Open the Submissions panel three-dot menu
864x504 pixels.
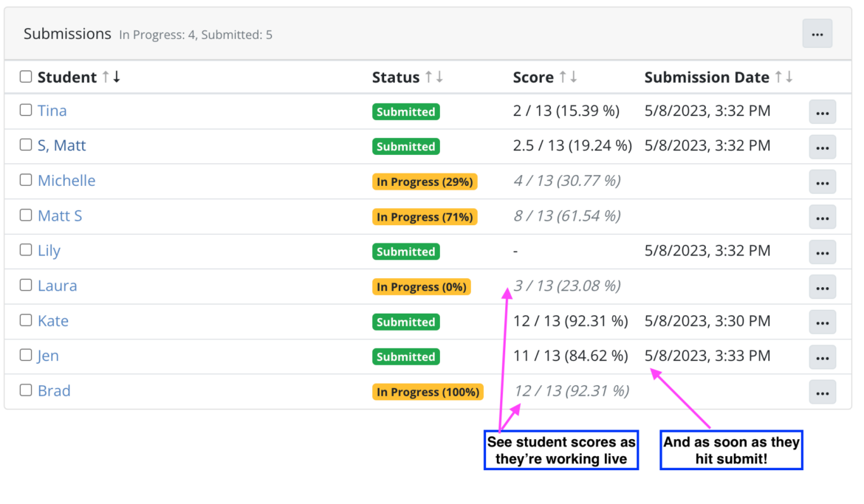click(817, 34)
